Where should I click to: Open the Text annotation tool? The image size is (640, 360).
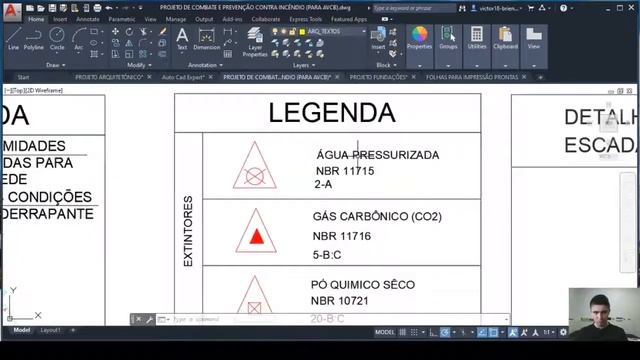coord(182,39)
